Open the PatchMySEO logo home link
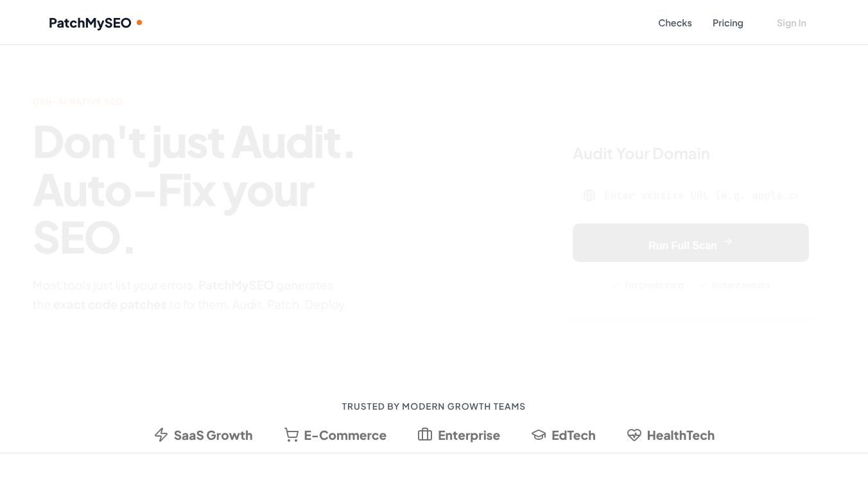Viewport: 868px width, 488px height. point(95,23)
